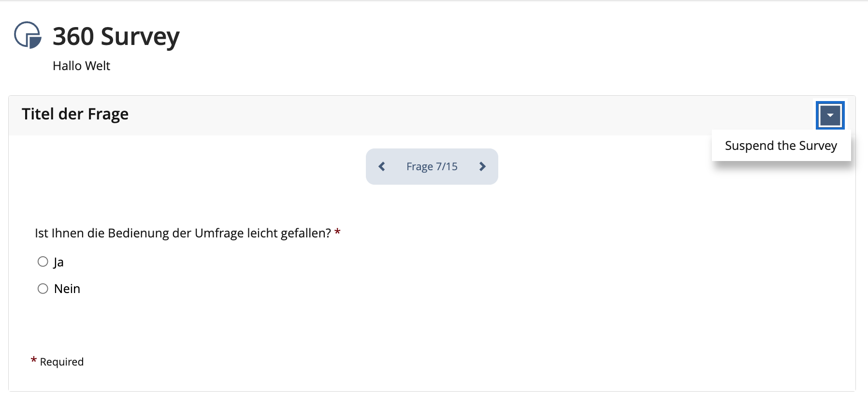The image size is (868, 411).
Task: Click the 360 Survey pie chart logo
Action: [x=28, y=35]
